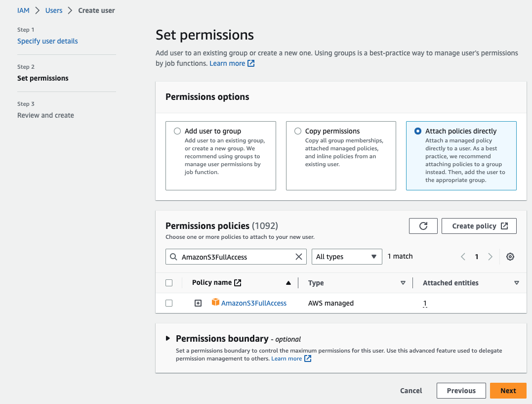Go to previous page of policies arrow

point(463,257)
